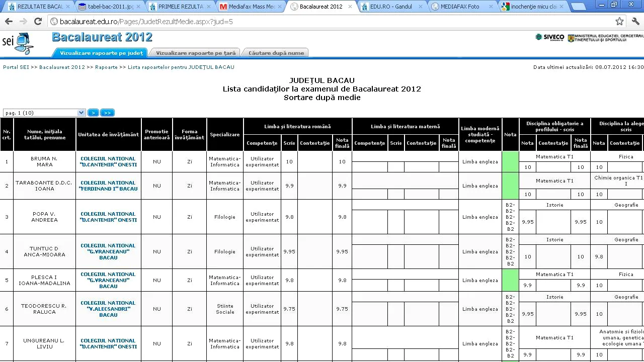The image size is (644, 362).
Task: Click the SIVECO logo
Action: coord(550,37)
